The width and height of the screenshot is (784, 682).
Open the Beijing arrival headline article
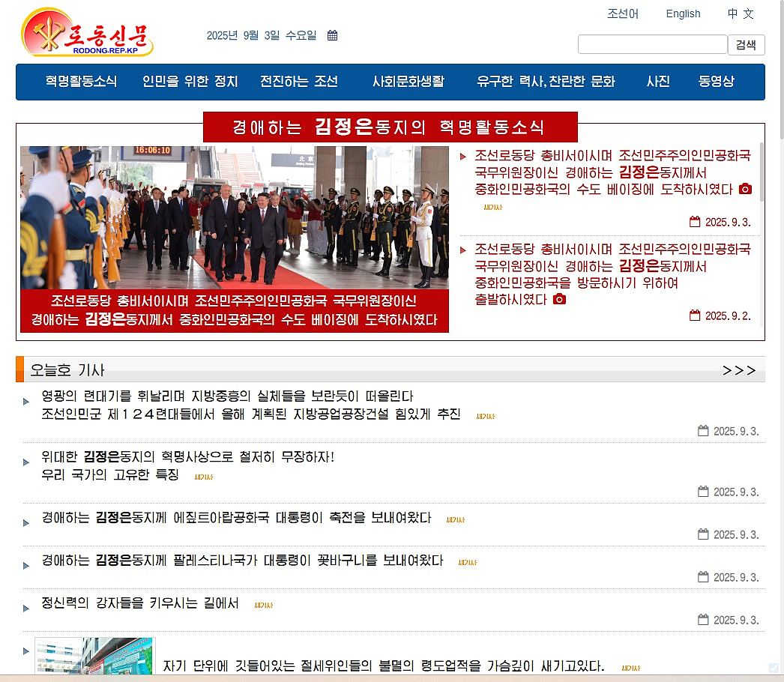point(612,172)
